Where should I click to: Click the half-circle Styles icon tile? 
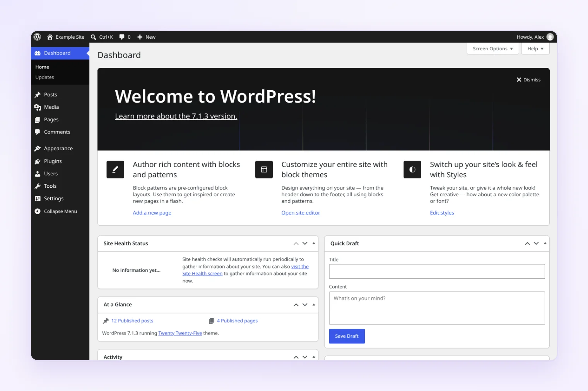[x=412, y=170]
